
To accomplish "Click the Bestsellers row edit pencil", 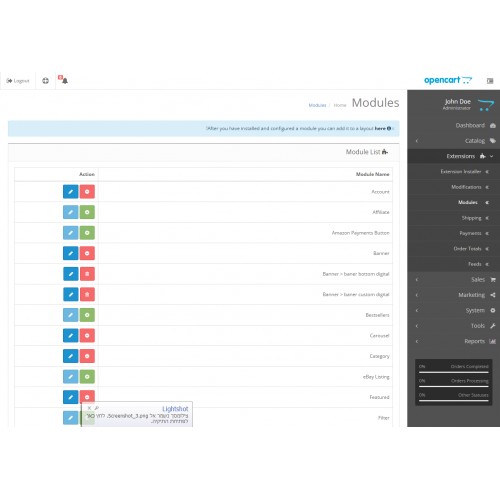I will [70, 315].
